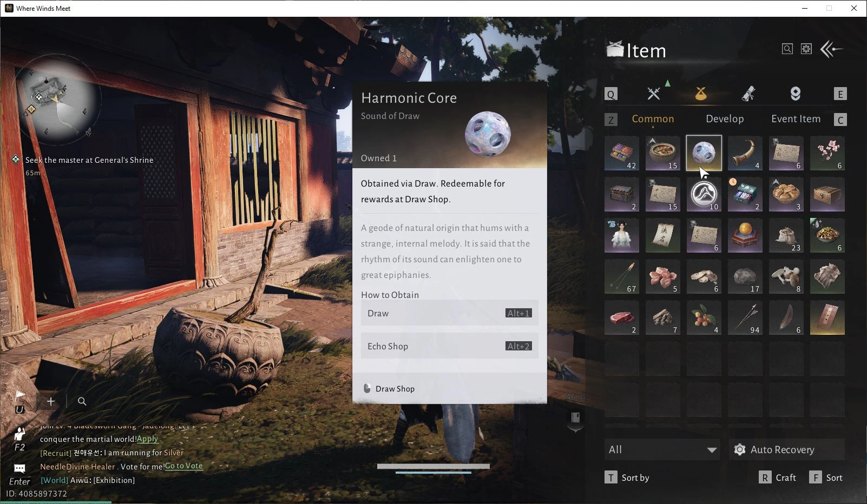Select the dark treasure chest with count 2
867x504 pixels.
click(622, 194)
